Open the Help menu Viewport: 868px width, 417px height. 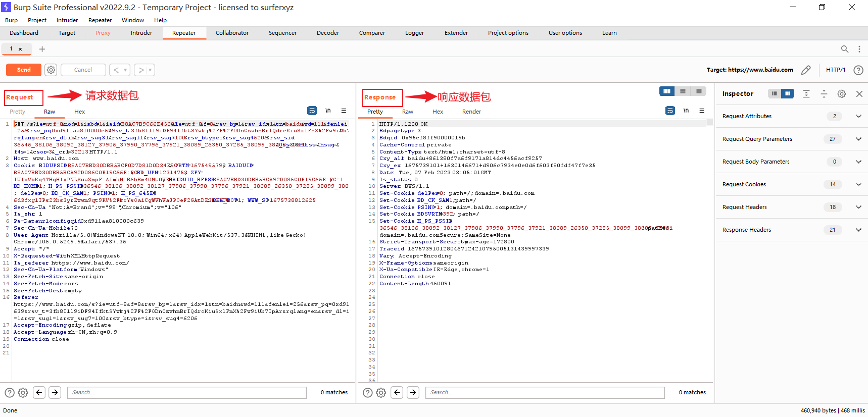coord(160,20)
